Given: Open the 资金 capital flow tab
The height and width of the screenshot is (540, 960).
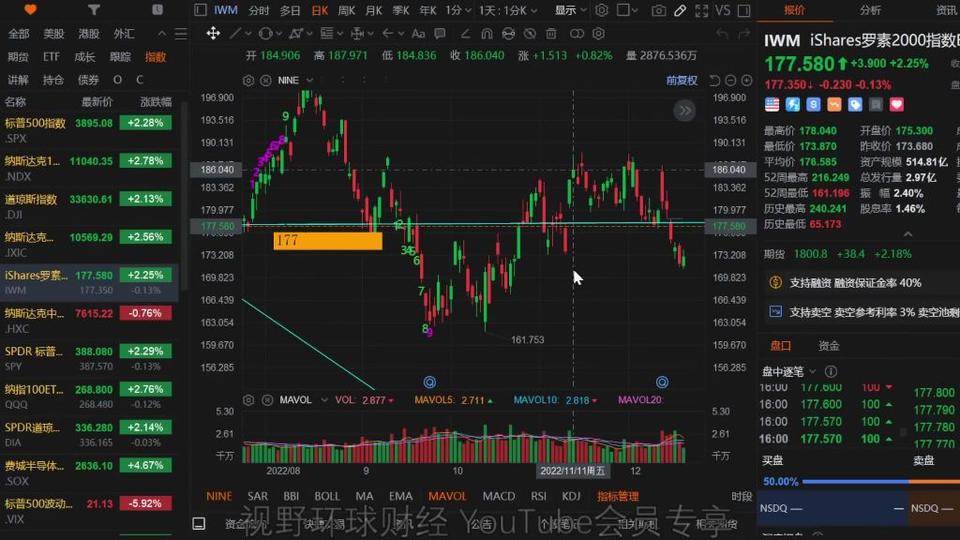Looking at the screenshot, I should pos(829,346).
